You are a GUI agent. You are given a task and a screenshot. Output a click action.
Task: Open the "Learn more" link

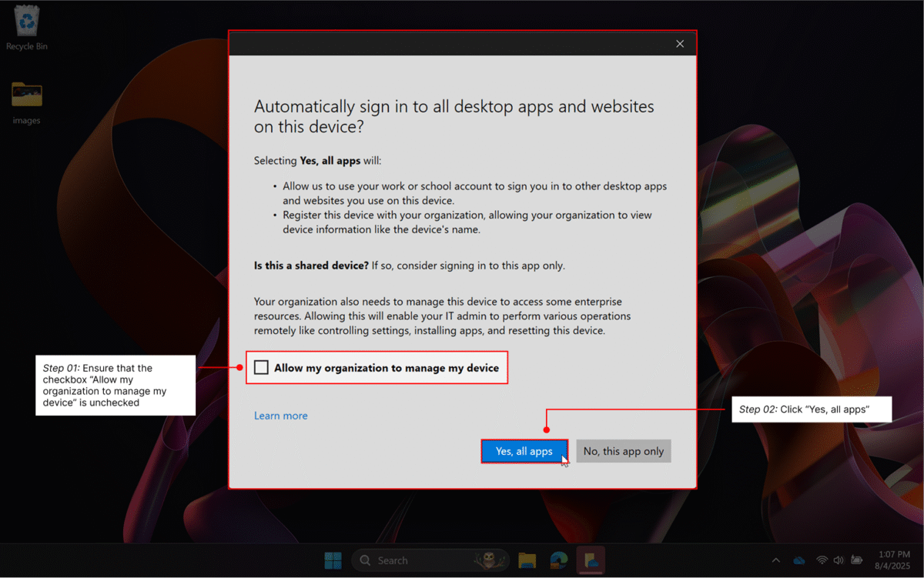(280, 415)
